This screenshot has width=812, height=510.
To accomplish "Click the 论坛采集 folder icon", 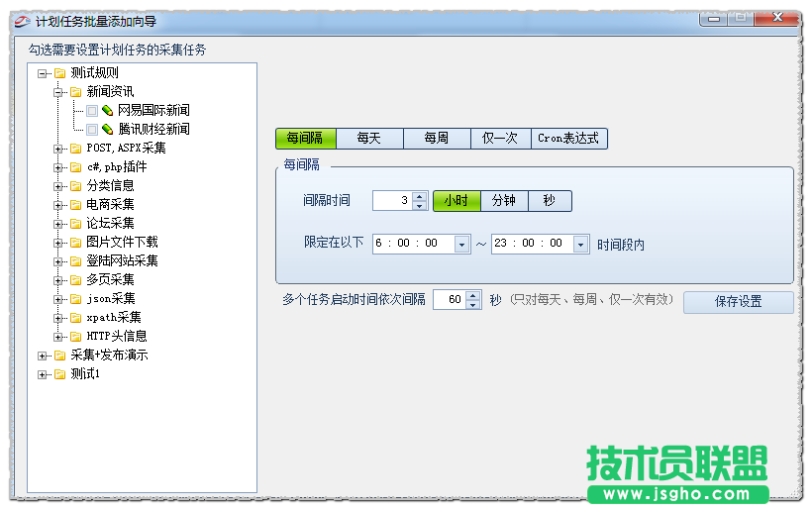I will 76,224.
